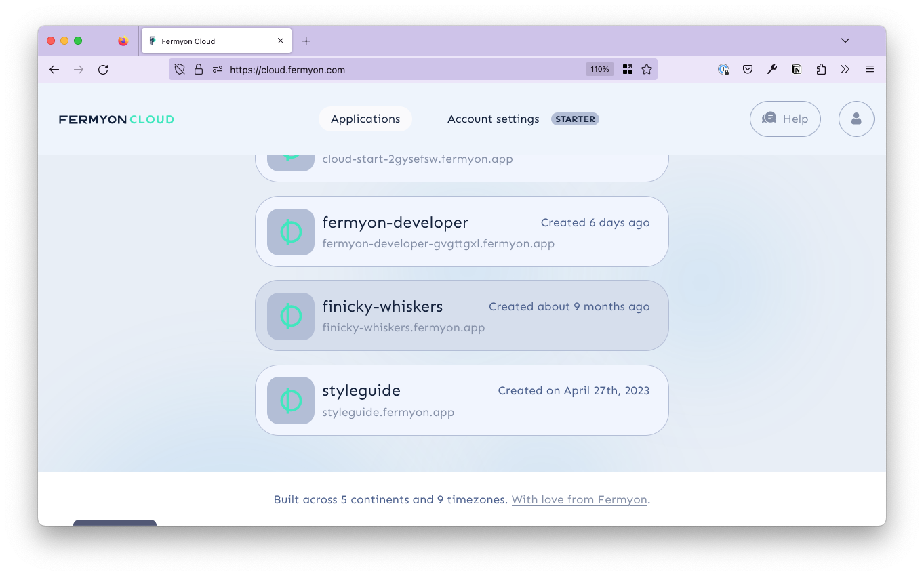Click the padlock site security icon
This screenshot has height=576, width=924.
pyautogui.click(x=199, y=69)
